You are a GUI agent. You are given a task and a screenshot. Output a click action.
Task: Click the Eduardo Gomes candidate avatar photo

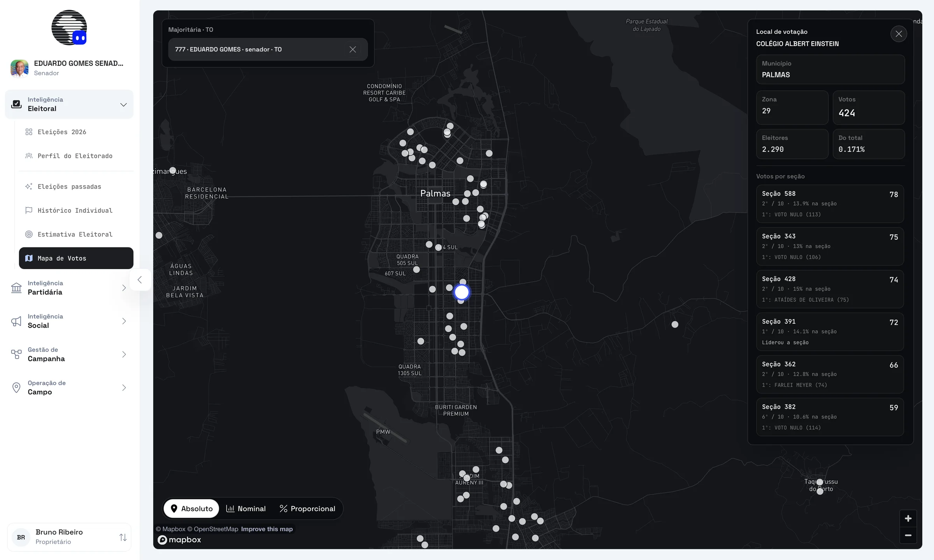pos(19,68)
